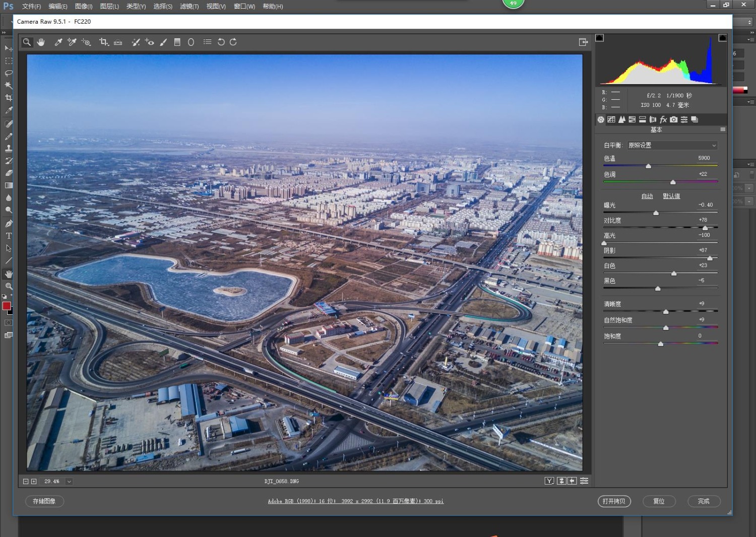
Task: Open the 编辑(E) menu in Photoshop
Action: pyautogui.click(x=57, y=7)
